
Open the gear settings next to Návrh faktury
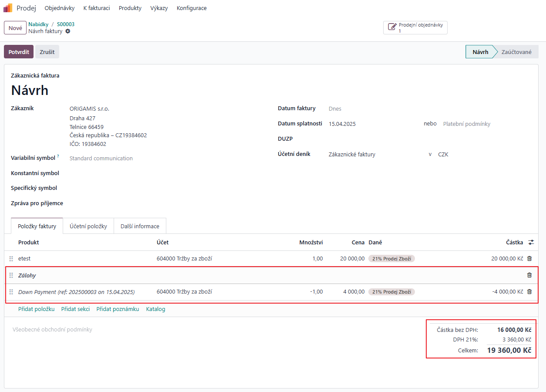click(x=68, y=31)
